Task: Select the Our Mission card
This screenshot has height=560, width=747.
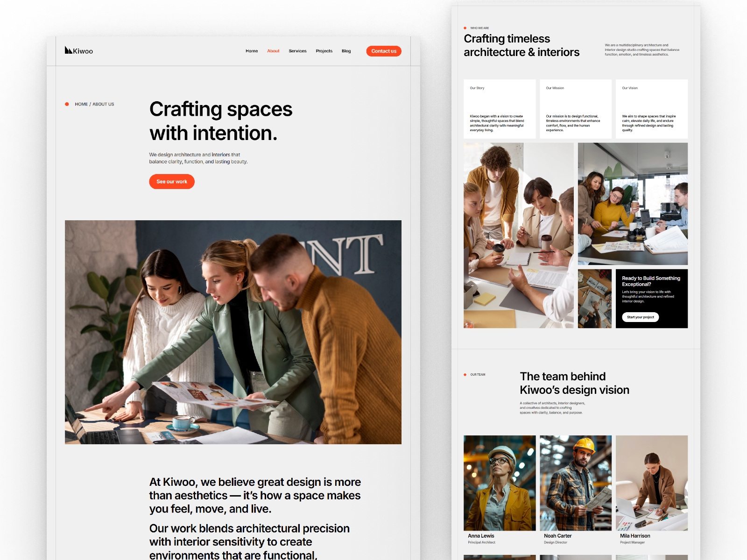Action: (x=576, y=109)
